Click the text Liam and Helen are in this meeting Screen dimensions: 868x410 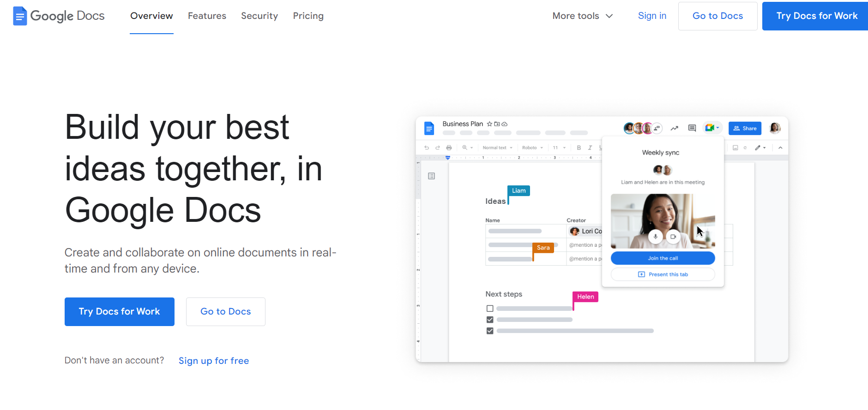tap(663, 182)
